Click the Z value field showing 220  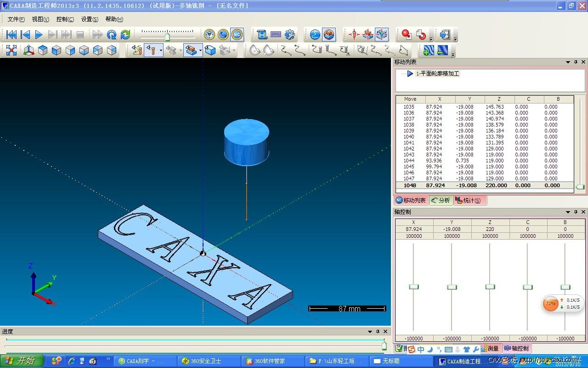pyautogui.click(x=490, y=229)
